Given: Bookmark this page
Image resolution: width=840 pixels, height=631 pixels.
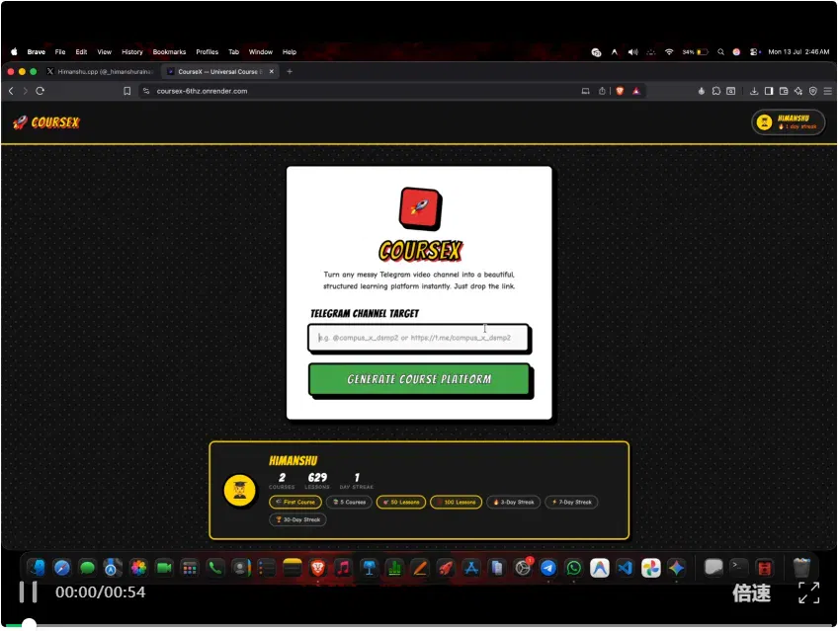Looking at the screenshot, I should tap(126, 91).
